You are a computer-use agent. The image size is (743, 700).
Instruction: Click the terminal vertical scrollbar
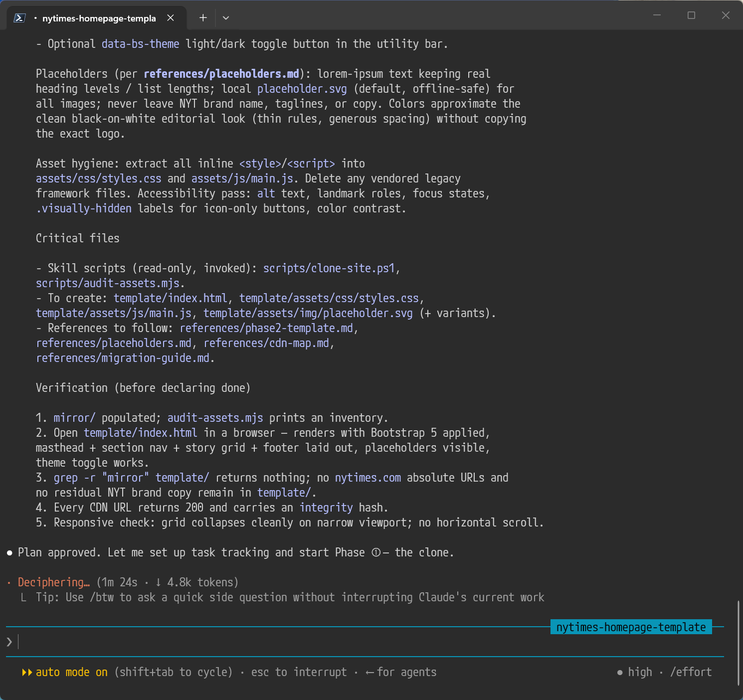click(x=738, y=643)
